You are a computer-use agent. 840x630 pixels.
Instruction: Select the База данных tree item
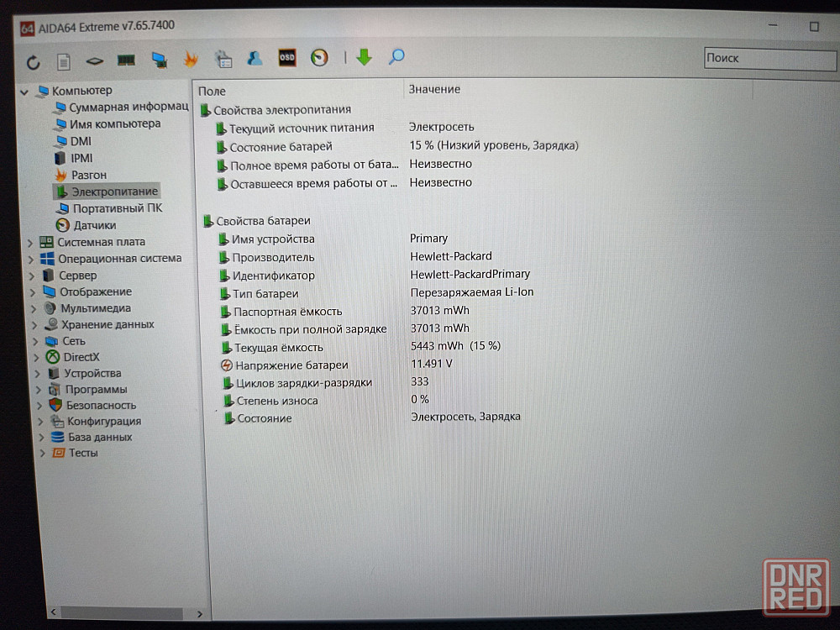[x=92, y=437]
